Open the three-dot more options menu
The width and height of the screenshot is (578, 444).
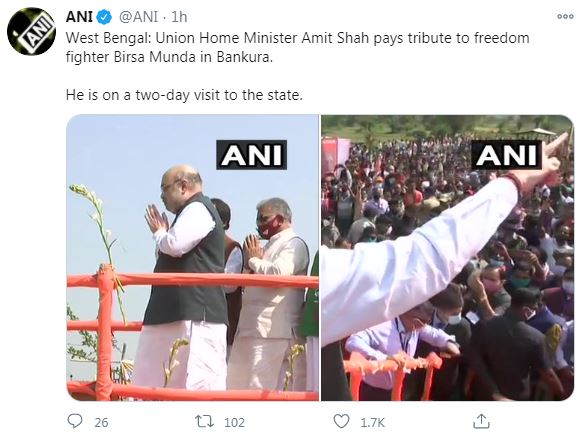tap(565, 17)
